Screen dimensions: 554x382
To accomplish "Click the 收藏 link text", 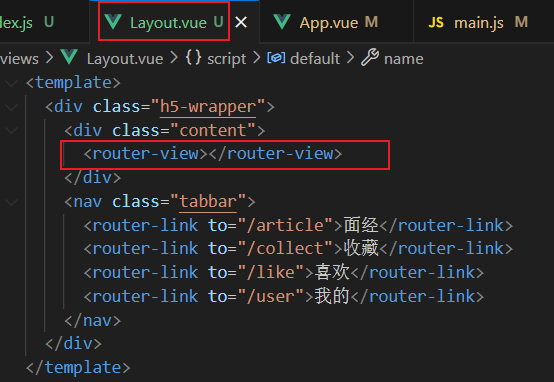I will (361, 248).
